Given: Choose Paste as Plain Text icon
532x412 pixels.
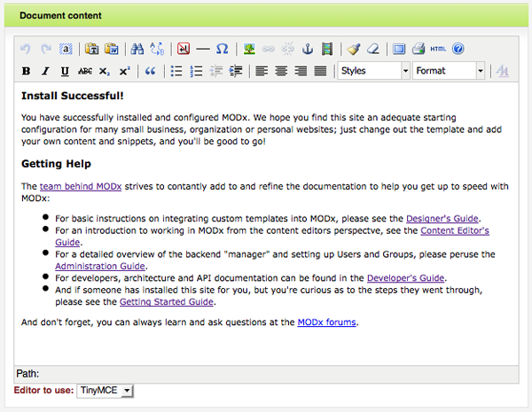Looking at the screenshot, I should (x=91, y=49).
